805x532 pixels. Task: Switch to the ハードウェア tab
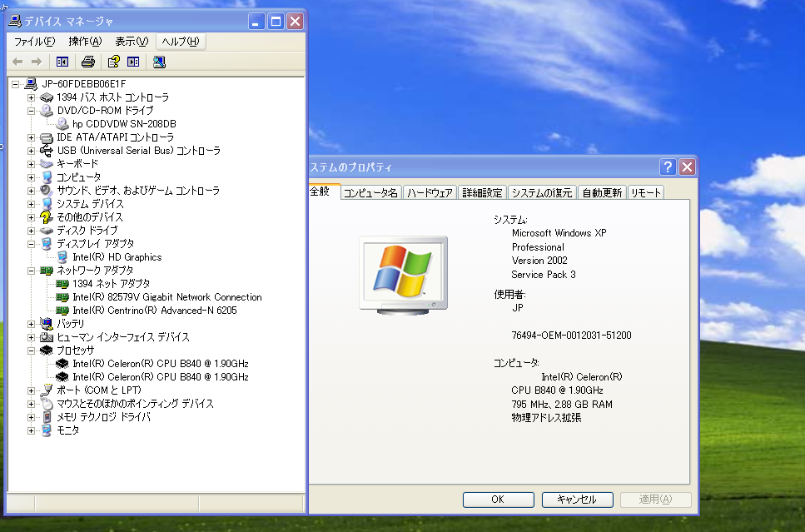pos(430,192)
